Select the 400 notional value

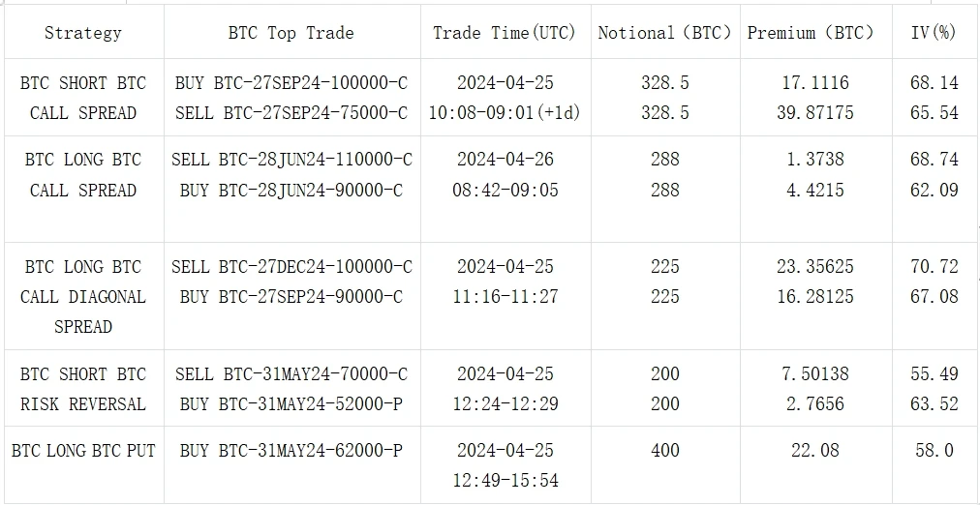pos(664,450)
